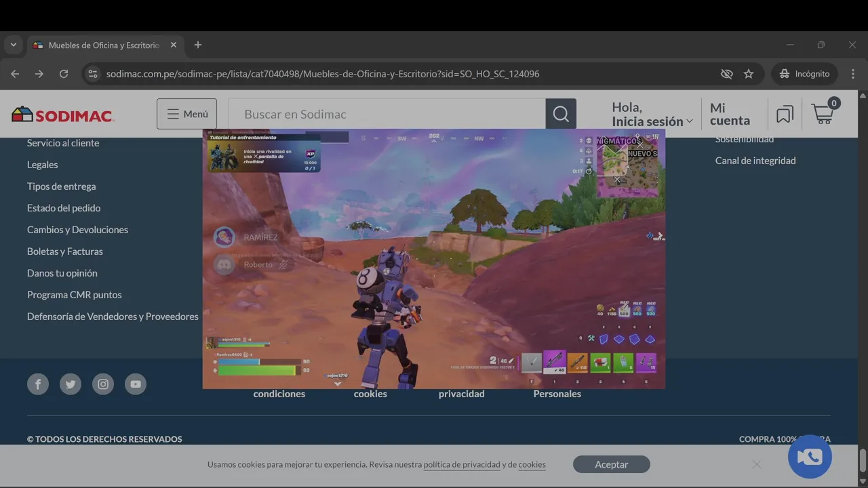868x488 pixels.
Task: Focus the Buscar en Sodimac search field
Action: (x=387, y=114)
